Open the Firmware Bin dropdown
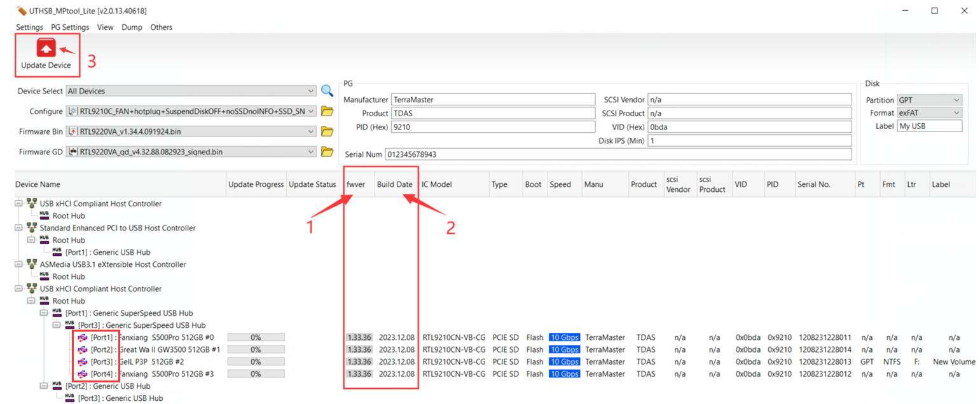 310,131
